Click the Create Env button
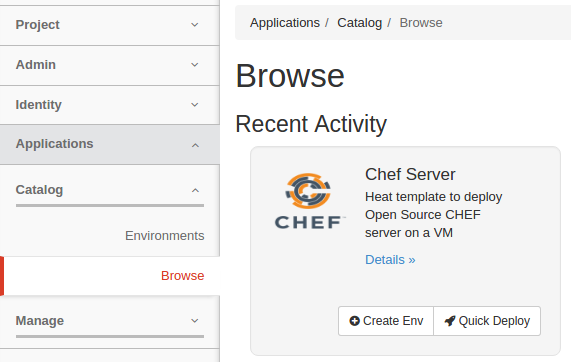 coord(386,321)
